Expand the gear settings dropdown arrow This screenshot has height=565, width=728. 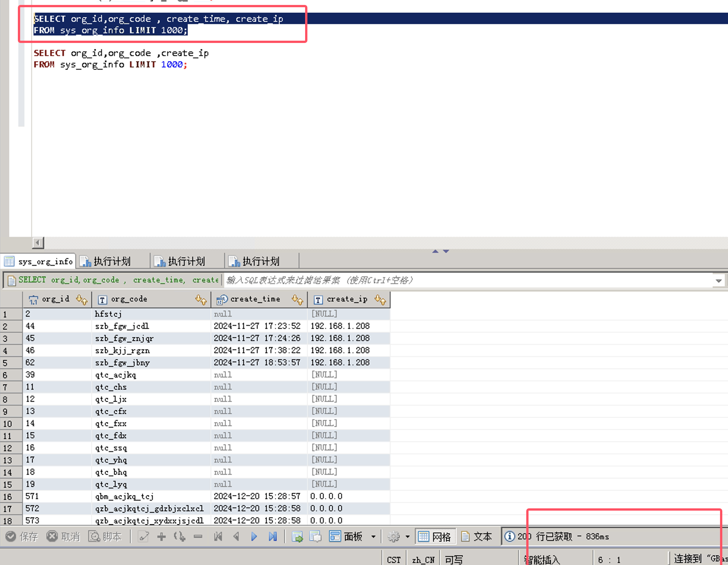click(x=408, y=537)
